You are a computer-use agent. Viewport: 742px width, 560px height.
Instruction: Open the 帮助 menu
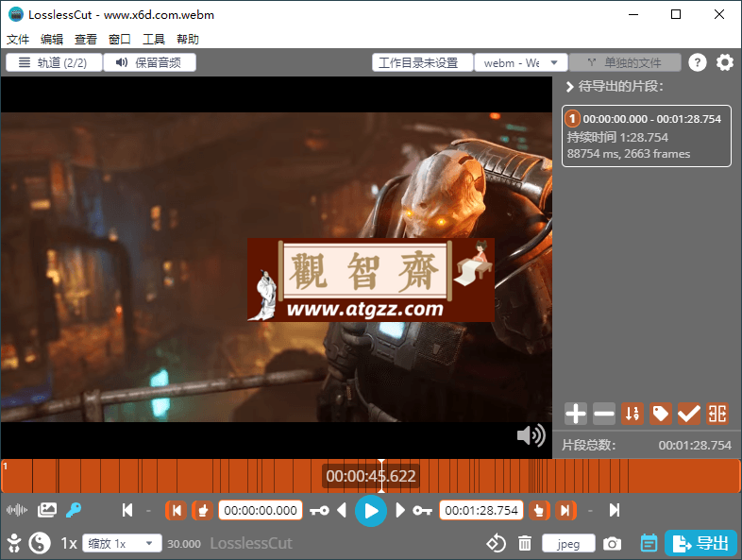[x=188, y=40]
